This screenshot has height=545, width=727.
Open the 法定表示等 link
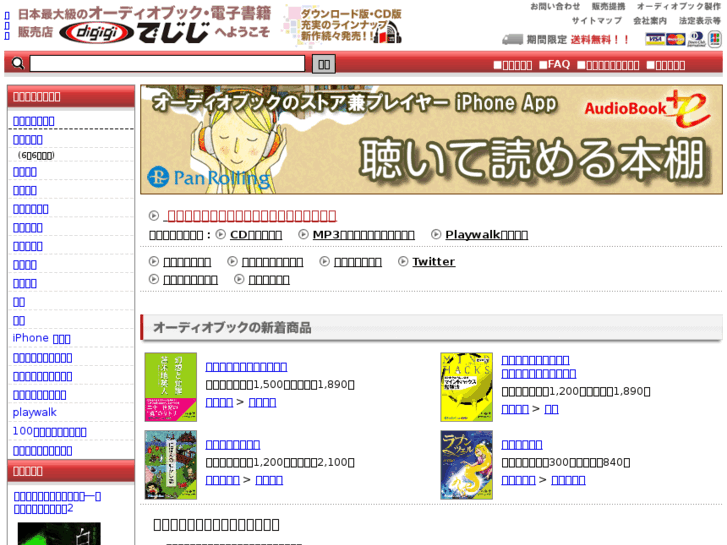[x=700, y=21]
